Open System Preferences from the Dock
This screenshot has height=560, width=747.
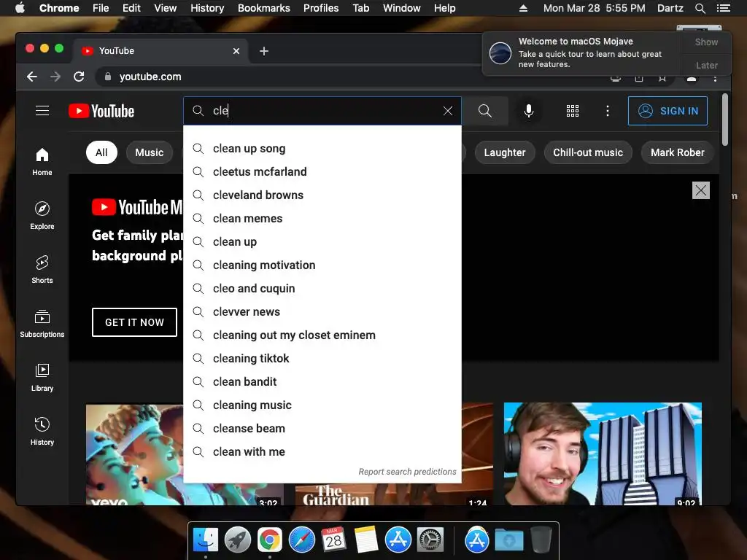click(x=430, y=540)
